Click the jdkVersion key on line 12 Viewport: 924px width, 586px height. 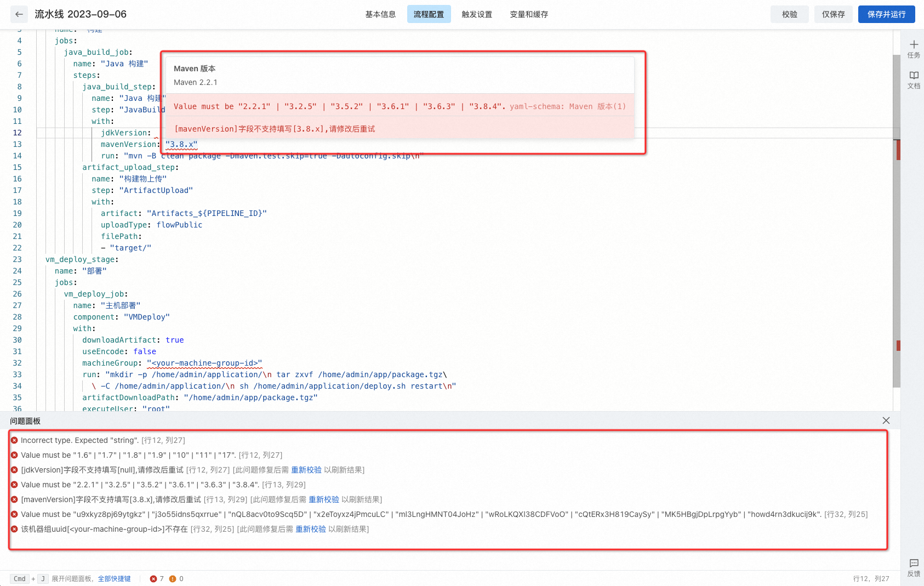pyautogui.click(x=124, y=133)
